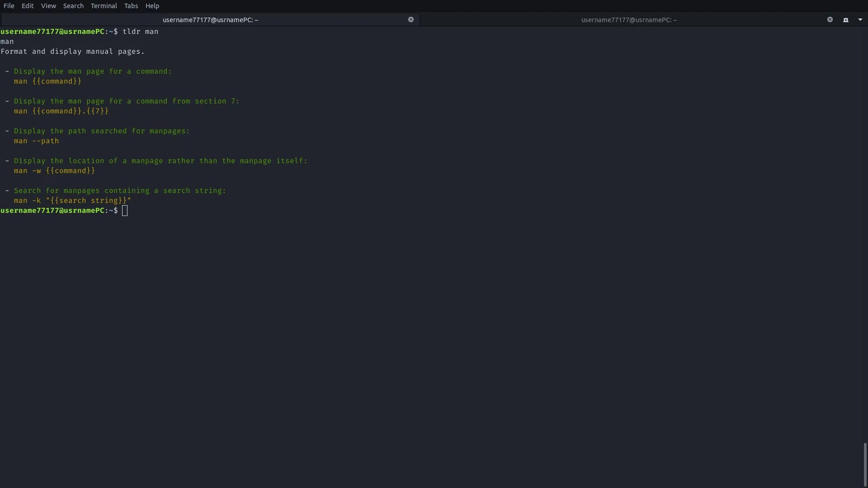Select the first terminal tab
This screenshot has width=868, height=488.
(x=210, y=20)
